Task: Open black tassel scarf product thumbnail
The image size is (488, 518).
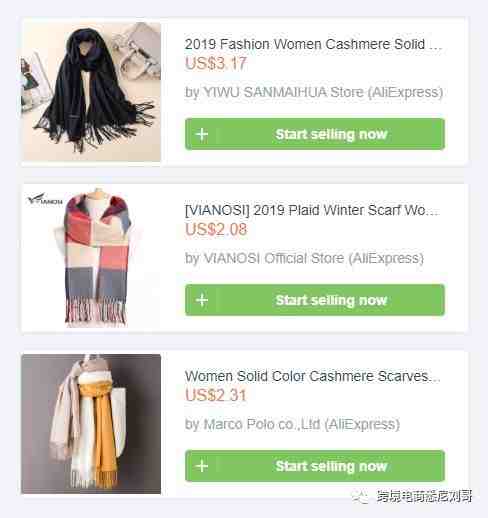Action: 91,92
